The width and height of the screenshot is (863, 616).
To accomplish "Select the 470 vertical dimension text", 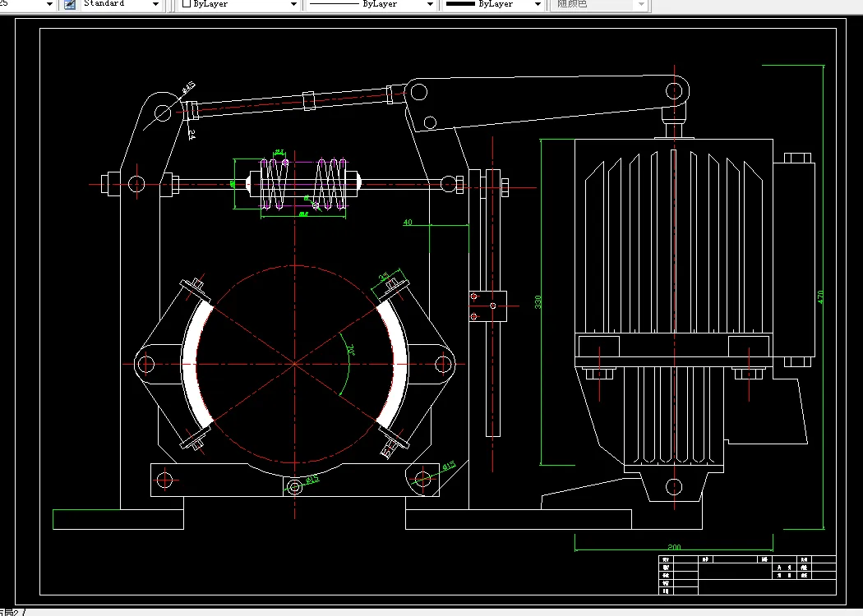I will [820, 297].
